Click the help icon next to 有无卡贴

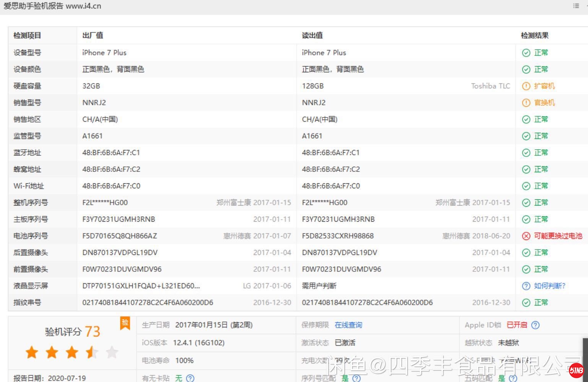pyautogui.click(x=190, y=378)
